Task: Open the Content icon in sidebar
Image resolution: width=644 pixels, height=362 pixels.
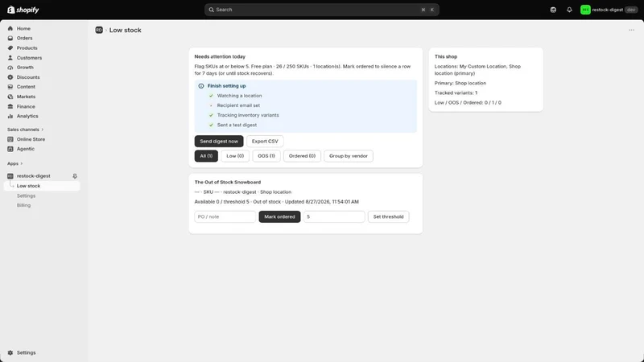Action: point(10,87)
